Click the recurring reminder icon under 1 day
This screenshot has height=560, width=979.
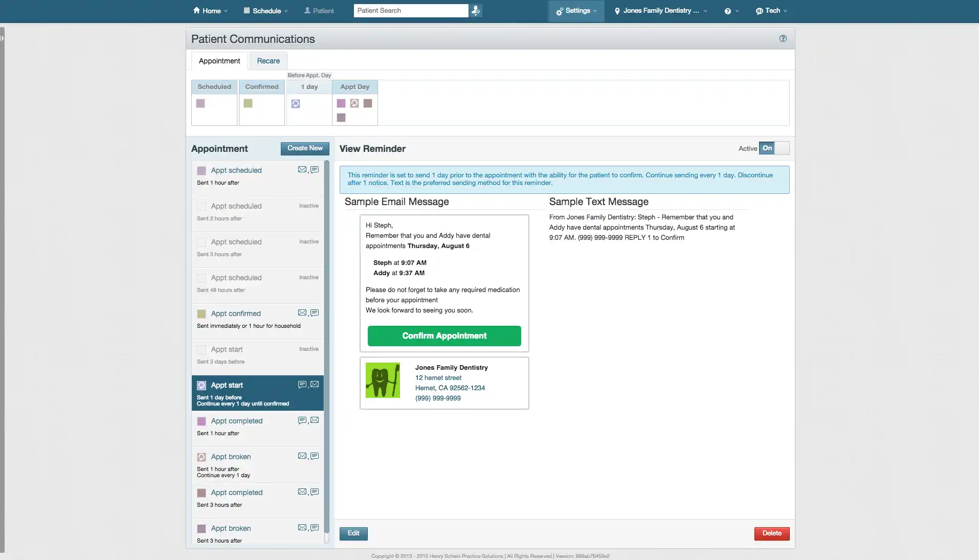pos(296,104)
